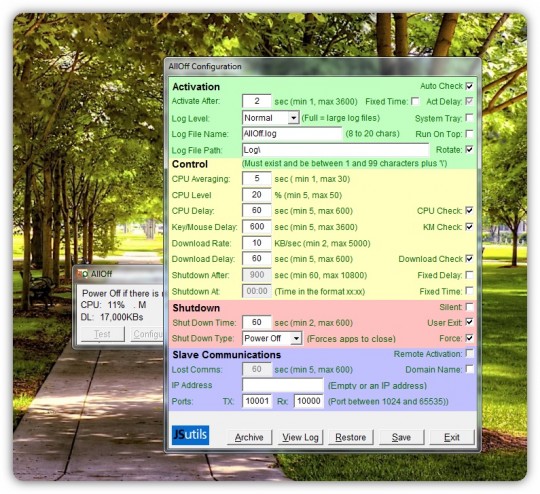Click the Shutdown At time field
This screenshot has height=494, width=540.
[257, 291]
